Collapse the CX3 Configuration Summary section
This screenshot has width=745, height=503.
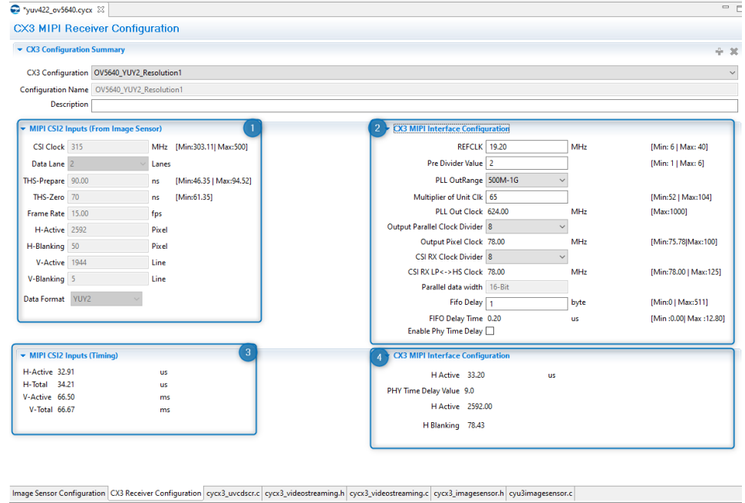pyautogui.click(x=19, y=50)
